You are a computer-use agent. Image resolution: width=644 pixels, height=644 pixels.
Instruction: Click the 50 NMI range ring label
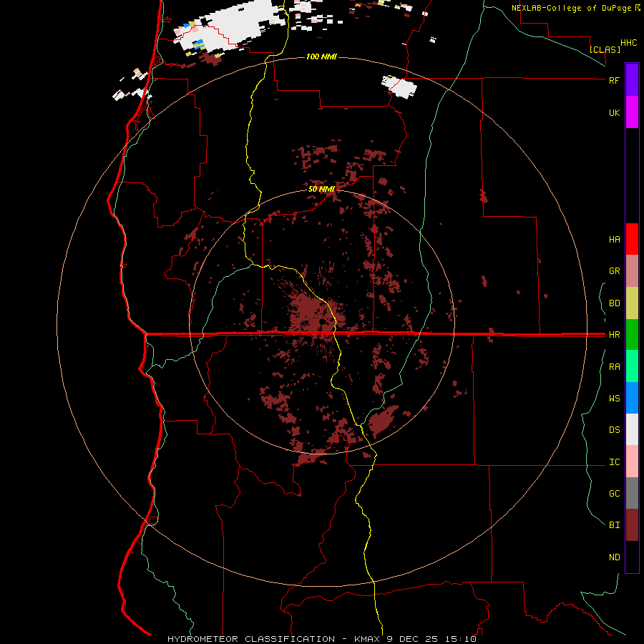coord(321,189)
